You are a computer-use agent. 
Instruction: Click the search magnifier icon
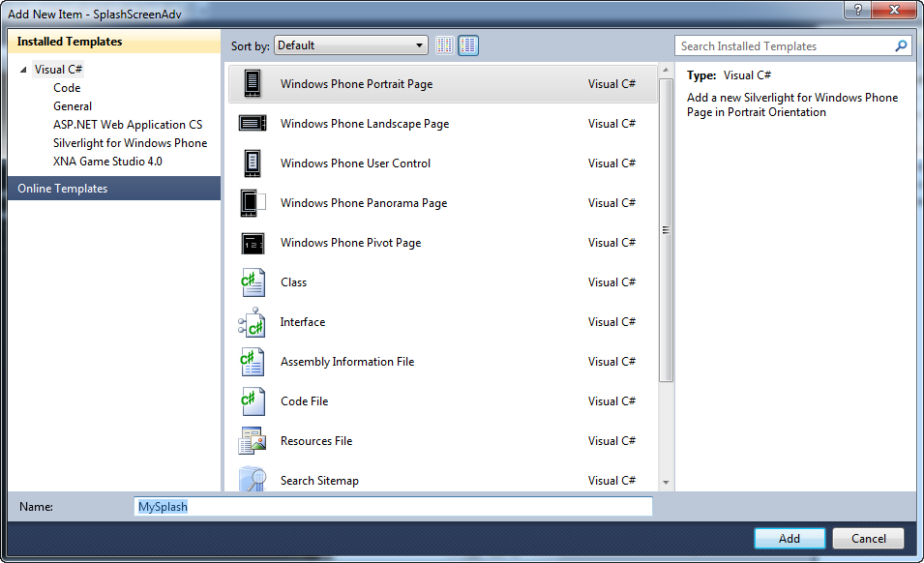tap(901, 45)
